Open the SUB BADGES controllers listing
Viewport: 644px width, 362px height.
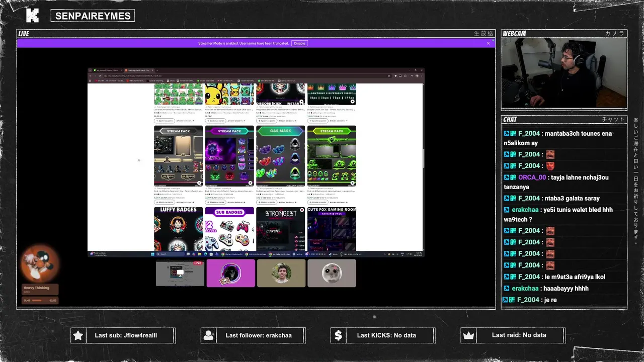tap(229, 229)
